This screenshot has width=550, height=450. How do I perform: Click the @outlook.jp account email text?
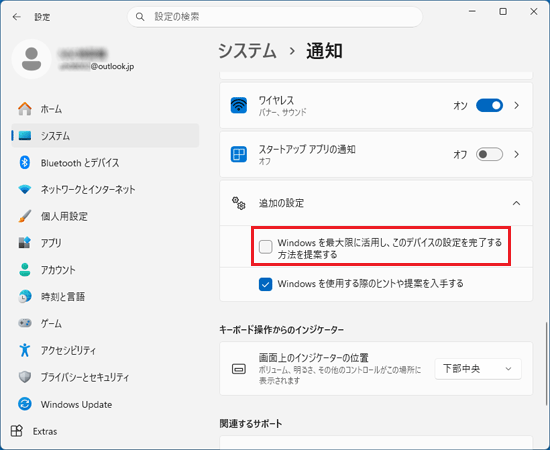(112, 66)
